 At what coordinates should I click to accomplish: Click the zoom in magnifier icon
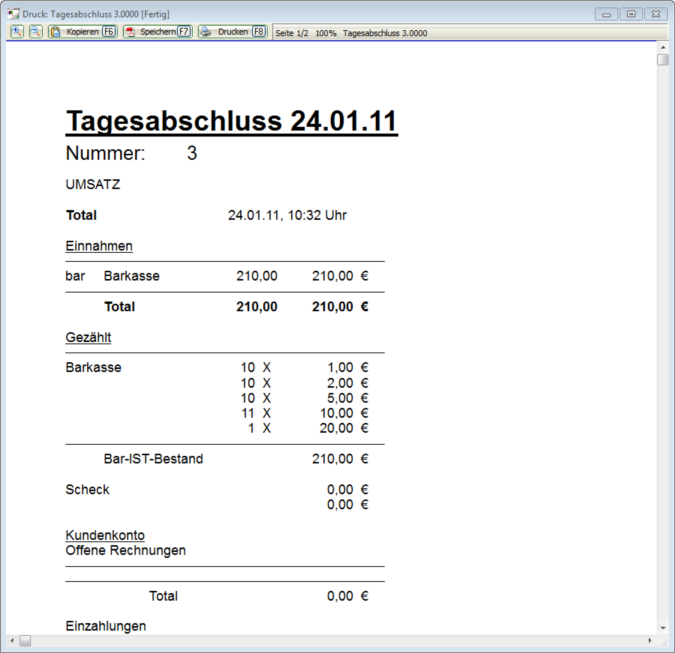[x=18, y=32]
